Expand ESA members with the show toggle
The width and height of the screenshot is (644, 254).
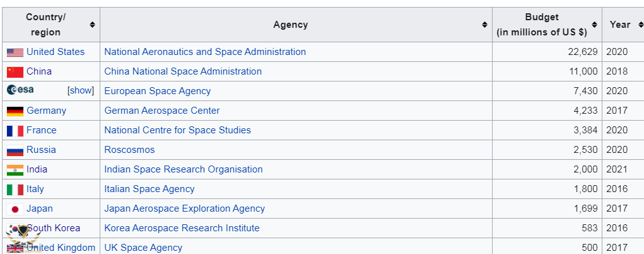click(81, 90)
